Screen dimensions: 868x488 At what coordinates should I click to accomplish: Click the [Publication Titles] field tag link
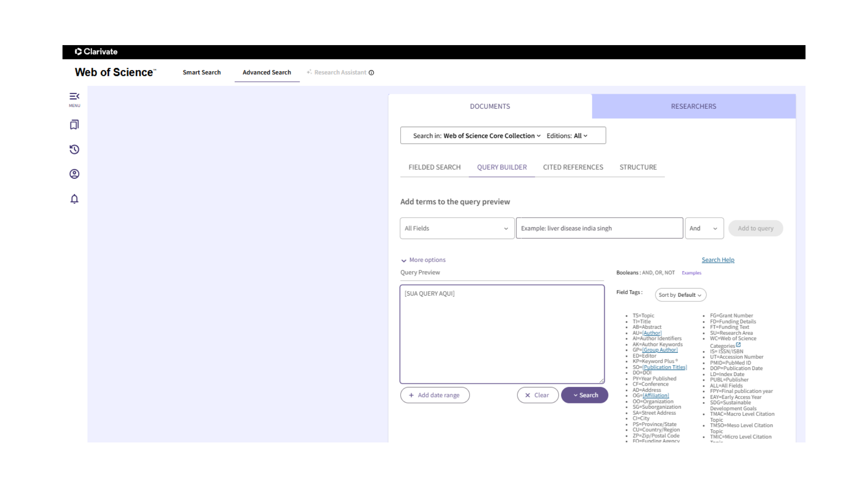664,367
